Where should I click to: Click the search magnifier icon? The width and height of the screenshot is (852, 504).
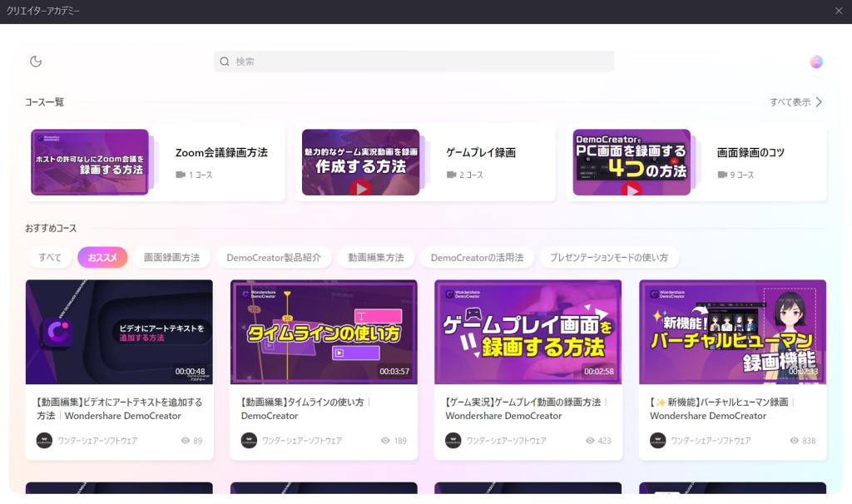point(225,62)
